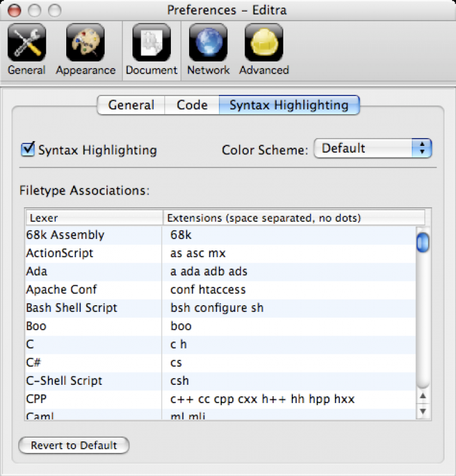456x476 pixels.
Task: Click the Lexer column header
Action: point(94,218)
